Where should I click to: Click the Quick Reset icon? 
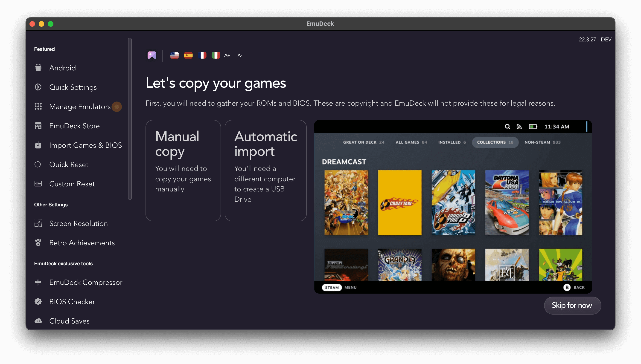(38, 164)
